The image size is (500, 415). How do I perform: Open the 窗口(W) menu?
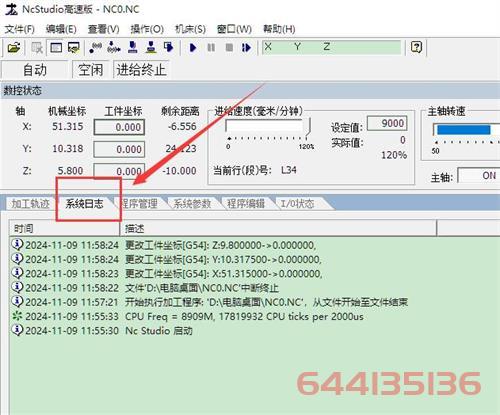coord(234,29)
